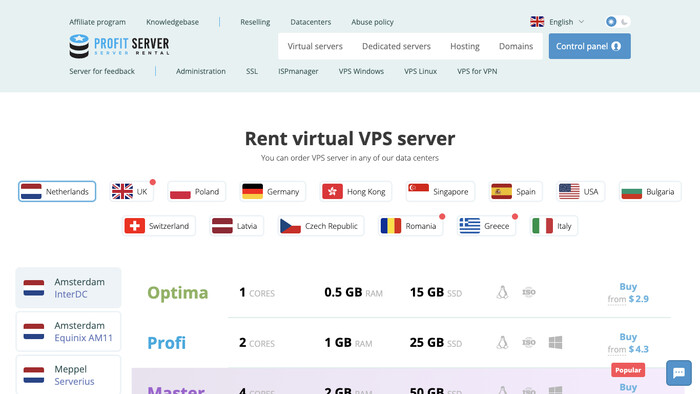
Task: Select the Hong Kong location
Action: (x=356, y=191)
